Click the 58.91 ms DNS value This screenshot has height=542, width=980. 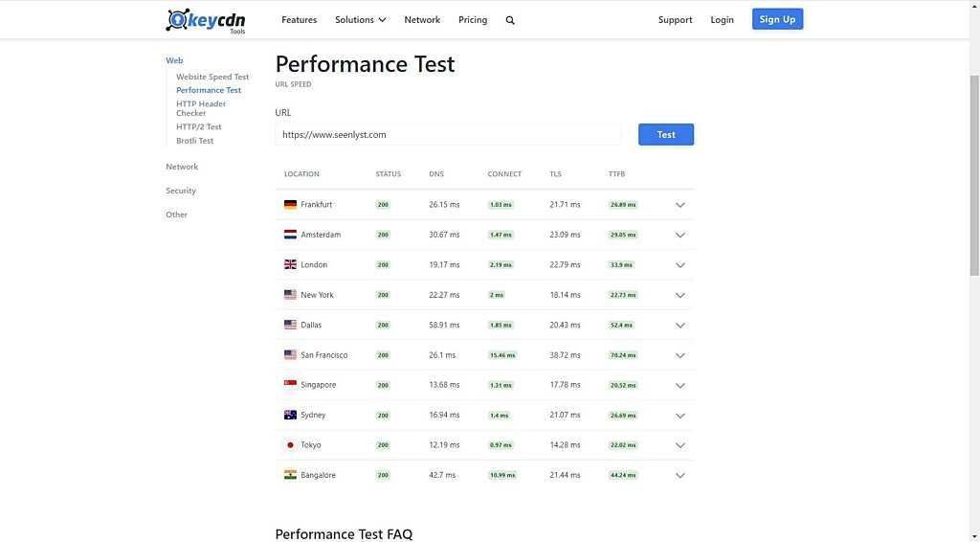tap(444, 325)
